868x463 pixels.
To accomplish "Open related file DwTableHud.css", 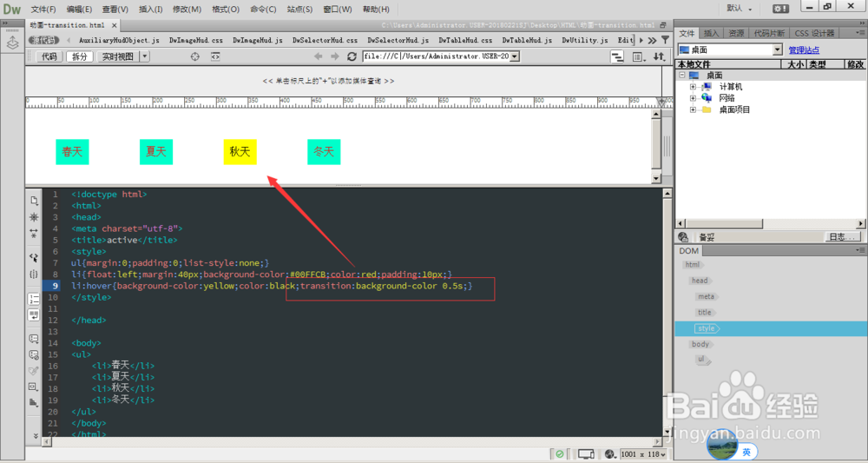I will [465, 41].
